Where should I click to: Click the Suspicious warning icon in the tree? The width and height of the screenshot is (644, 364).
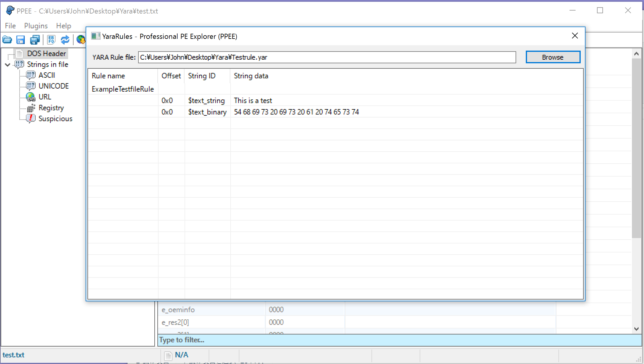31,118
